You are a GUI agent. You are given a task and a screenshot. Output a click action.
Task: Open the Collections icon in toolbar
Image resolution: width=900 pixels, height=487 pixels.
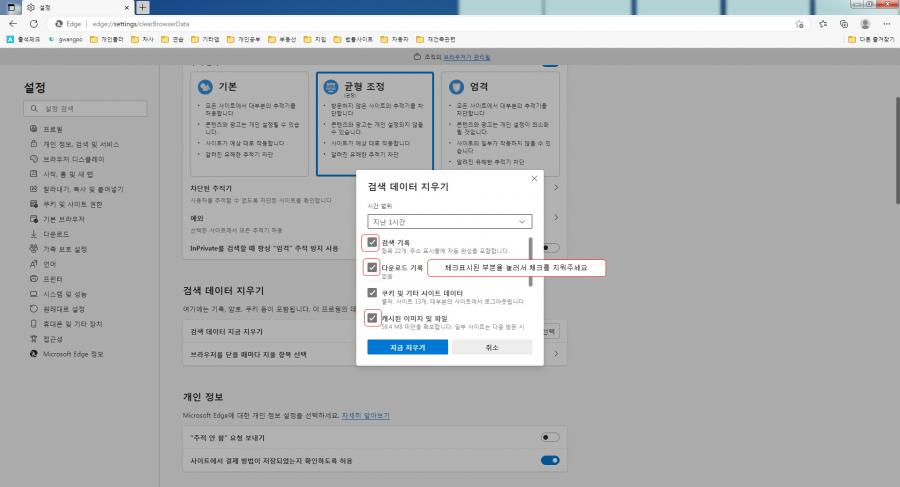tap(844, 23)
